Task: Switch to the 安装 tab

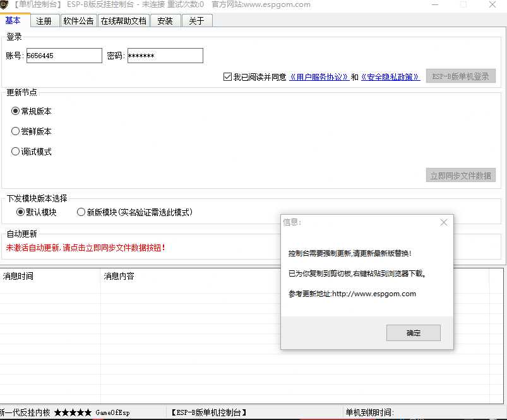Action: tap(165, 20)
